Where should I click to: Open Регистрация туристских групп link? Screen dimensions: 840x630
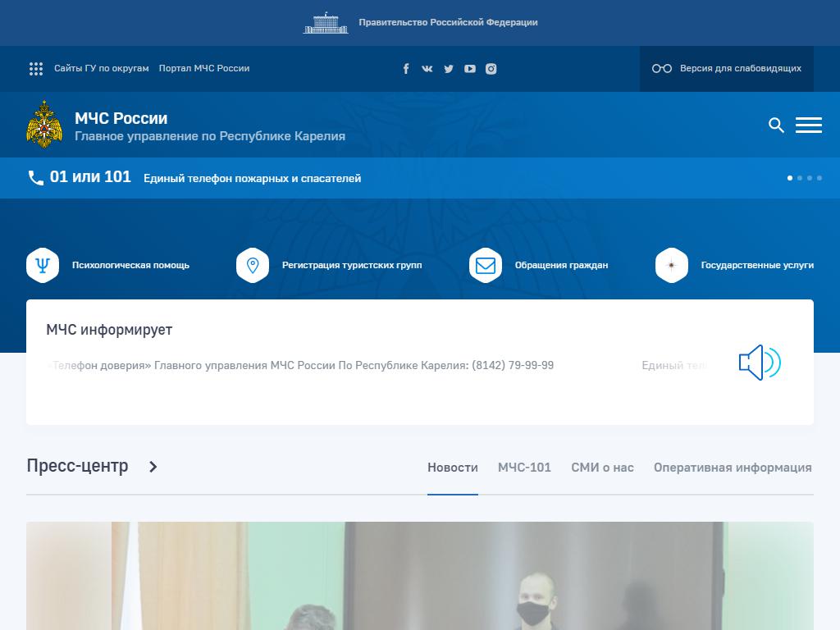[x=351, y=265]
